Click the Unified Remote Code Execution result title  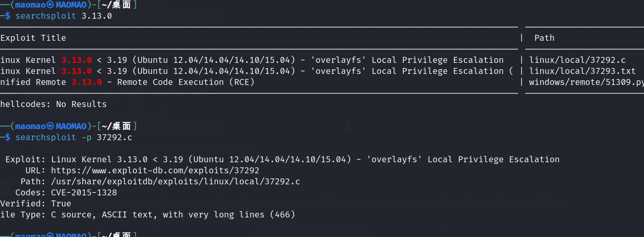[127, 82]
